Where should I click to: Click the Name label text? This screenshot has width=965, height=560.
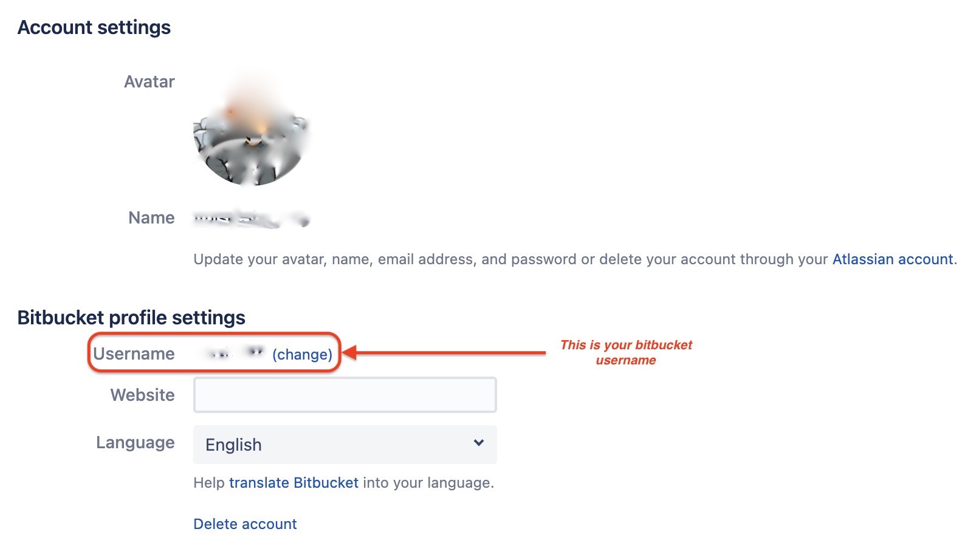151,217
